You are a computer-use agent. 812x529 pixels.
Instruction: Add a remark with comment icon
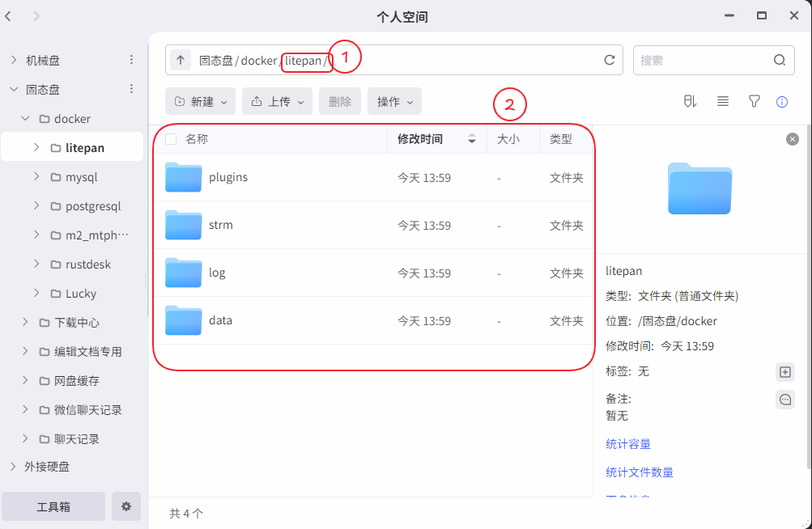click(x=785, y=400)
